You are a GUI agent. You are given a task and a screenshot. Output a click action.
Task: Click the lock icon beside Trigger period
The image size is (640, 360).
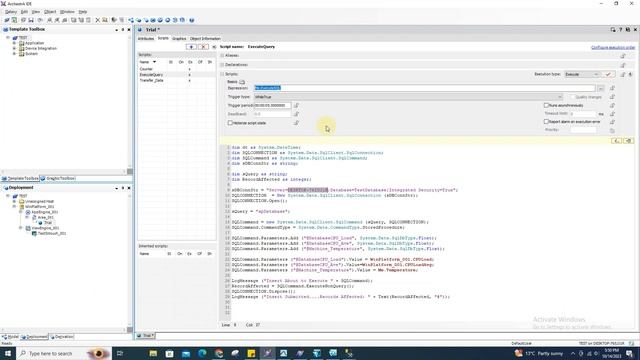click(296, 105)
